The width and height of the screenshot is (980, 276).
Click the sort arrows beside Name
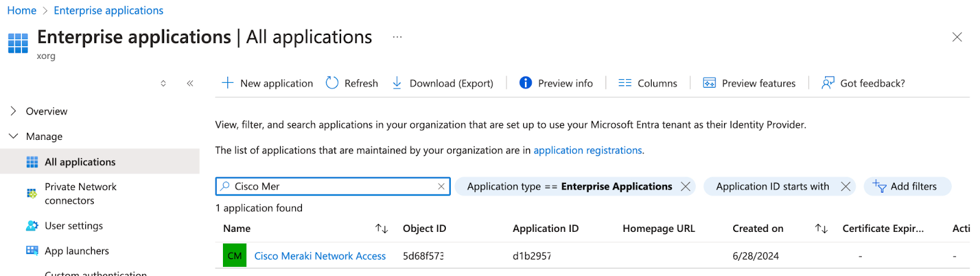tap(382, 229)
